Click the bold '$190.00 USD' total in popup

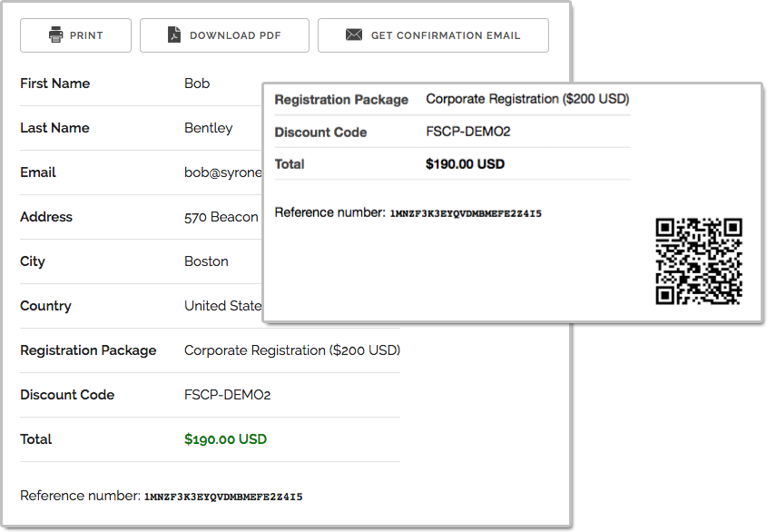465,164
